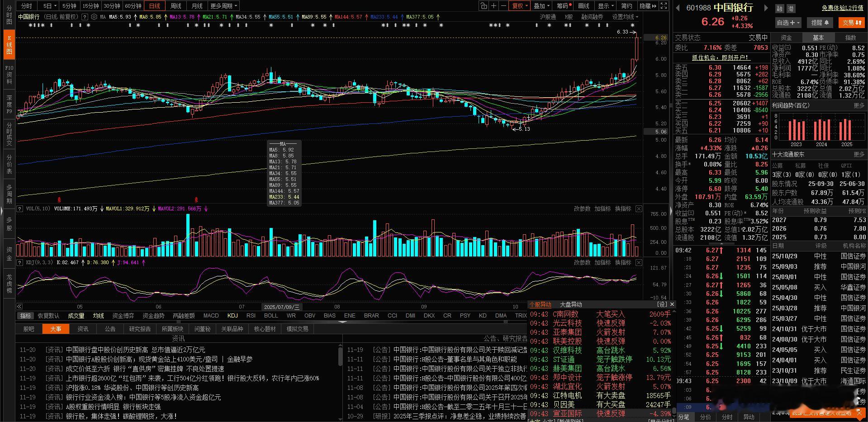The width and height of the screenshot is (868, 422).
Task: Open help icon for VOL indicator
Action: [x=20, y=209]
